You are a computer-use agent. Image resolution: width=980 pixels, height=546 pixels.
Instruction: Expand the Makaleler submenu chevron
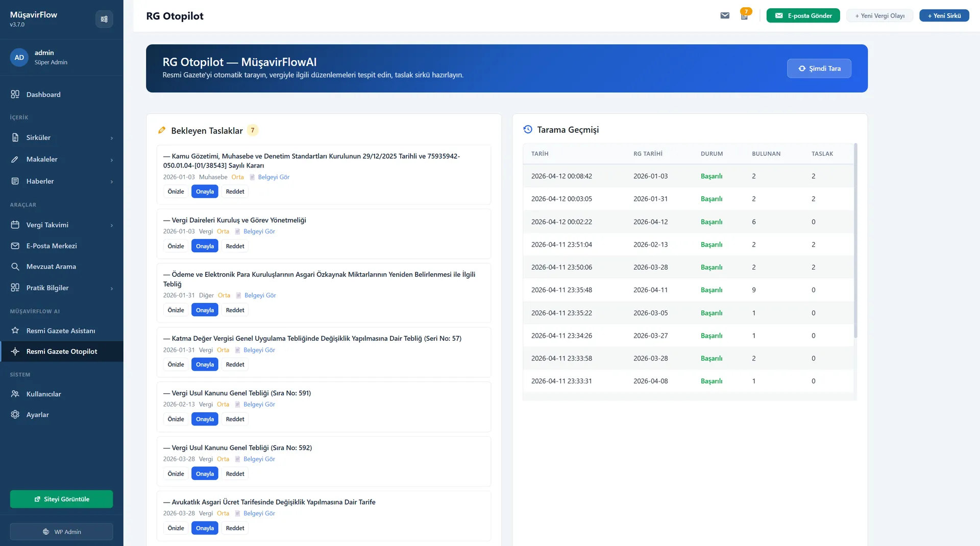click(112, 160)
